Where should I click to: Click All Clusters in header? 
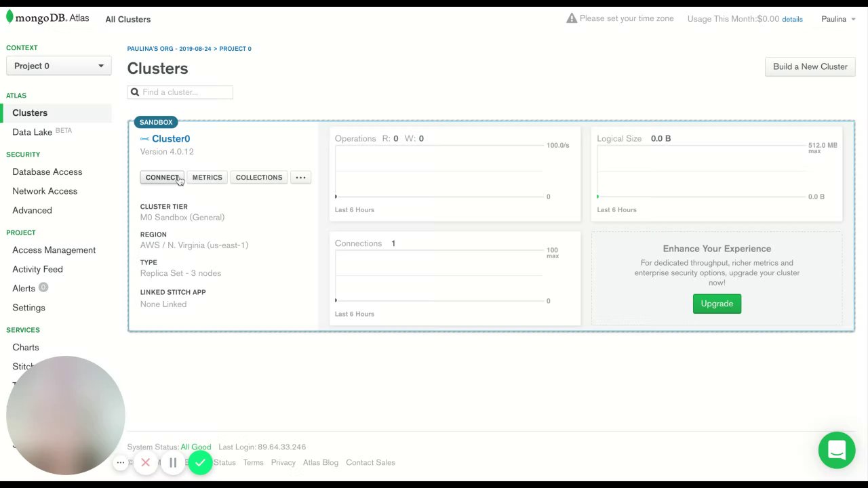127,19
